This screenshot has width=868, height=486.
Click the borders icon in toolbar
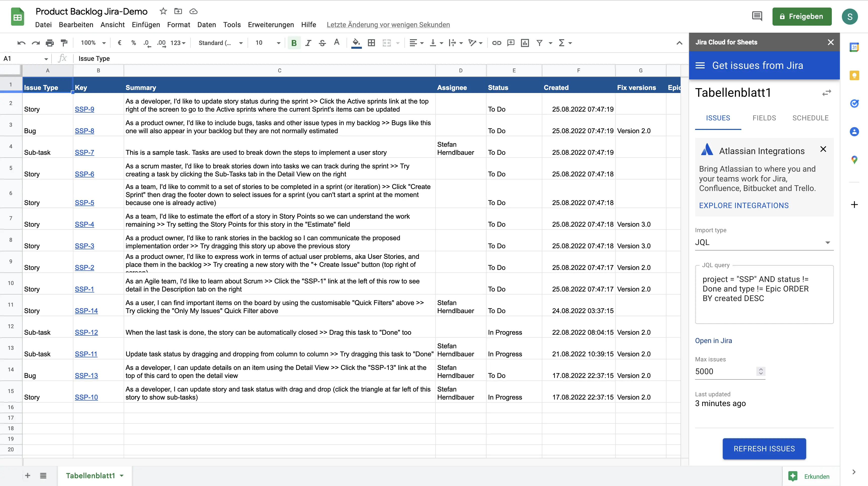coord(371,42)
